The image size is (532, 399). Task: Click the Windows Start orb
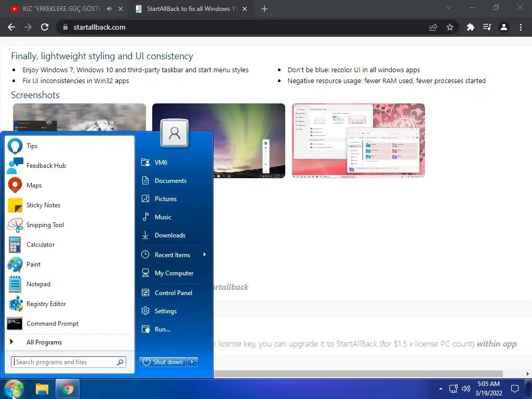coord(14,389)
